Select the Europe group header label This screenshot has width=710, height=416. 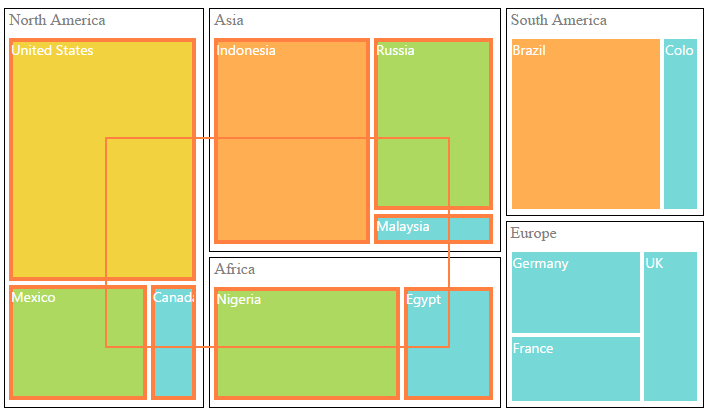coord(534,233)
